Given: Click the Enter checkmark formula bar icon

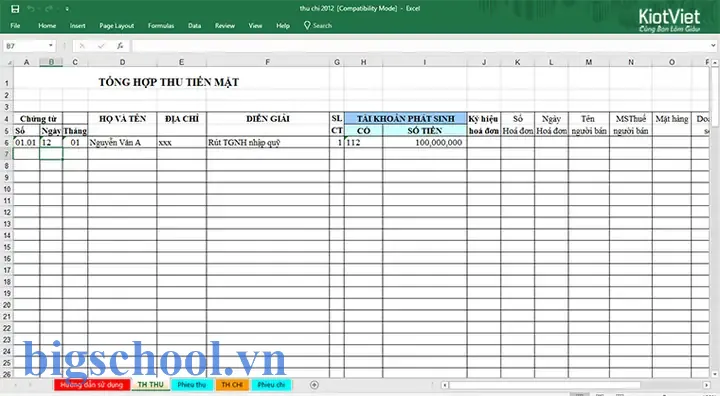Looking at the screenshot, I should (x=101, y=46).
